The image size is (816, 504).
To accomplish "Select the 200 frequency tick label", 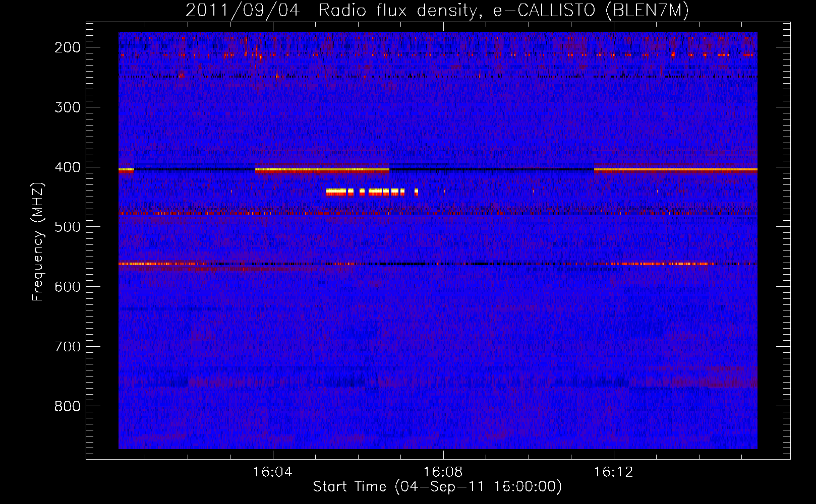I will (68, 47).
